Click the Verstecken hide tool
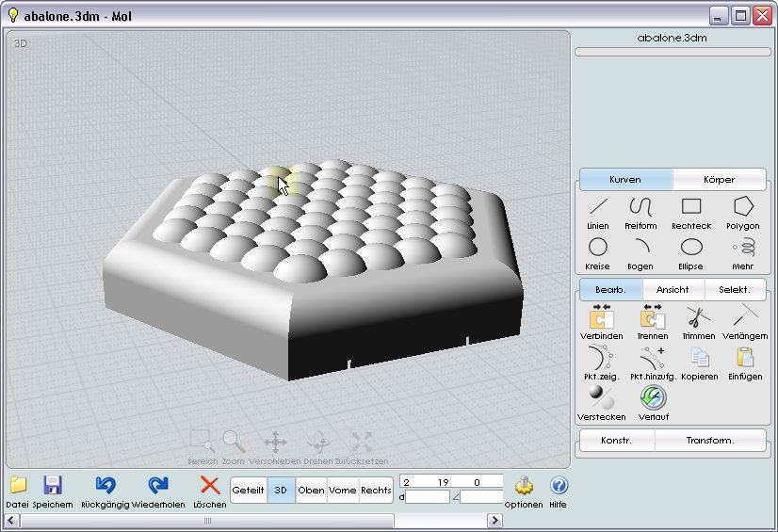Image resolution: width=778 pixels, height=532 pixels. point(601,404)
